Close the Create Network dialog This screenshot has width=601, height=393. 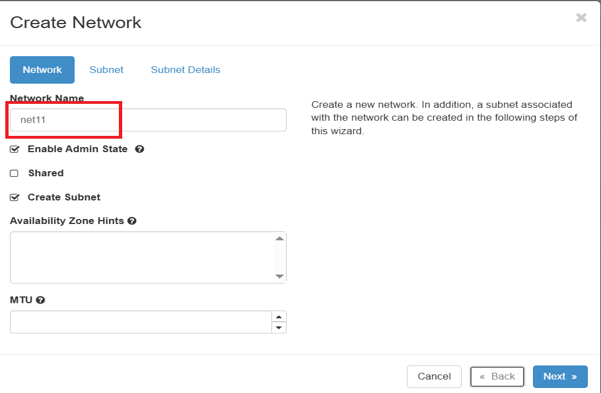[581, 17]
